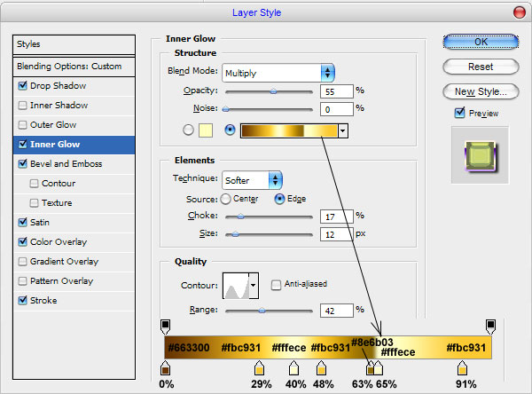Click the Choke value field showing 17
This screenshot has height=394, width=532.
coord(337,217)
